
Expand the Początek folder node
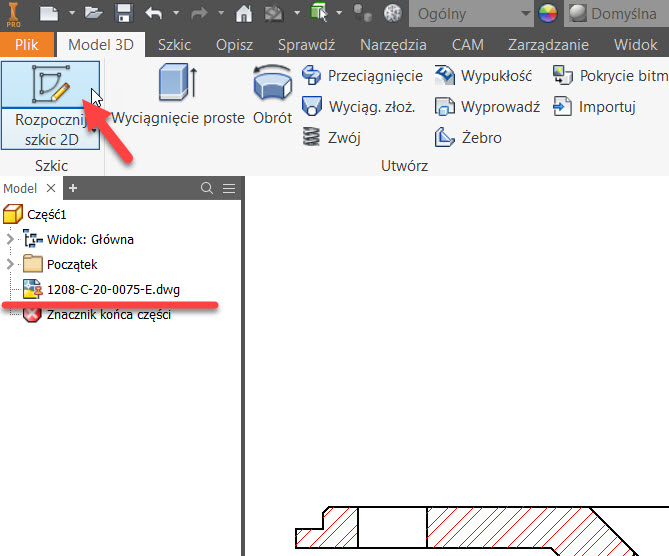point(11,264)
